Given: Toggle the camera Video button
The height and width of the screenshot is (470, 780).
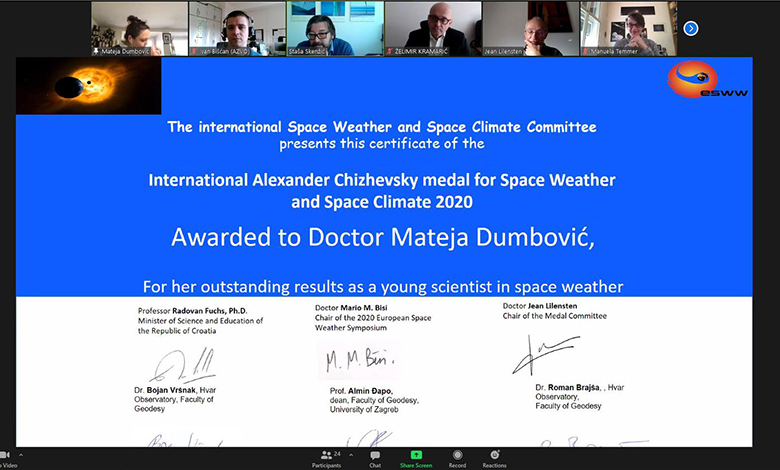Looking at the screenshot, I should (x=6, y=459).
